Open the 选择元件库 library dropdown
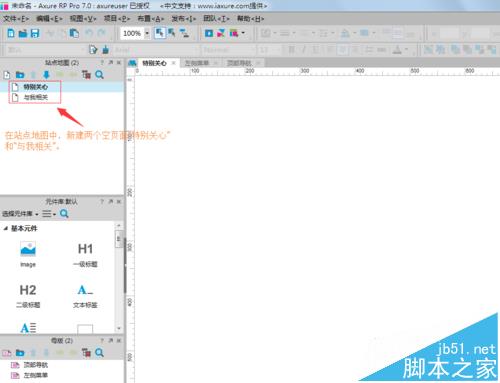 20,214
